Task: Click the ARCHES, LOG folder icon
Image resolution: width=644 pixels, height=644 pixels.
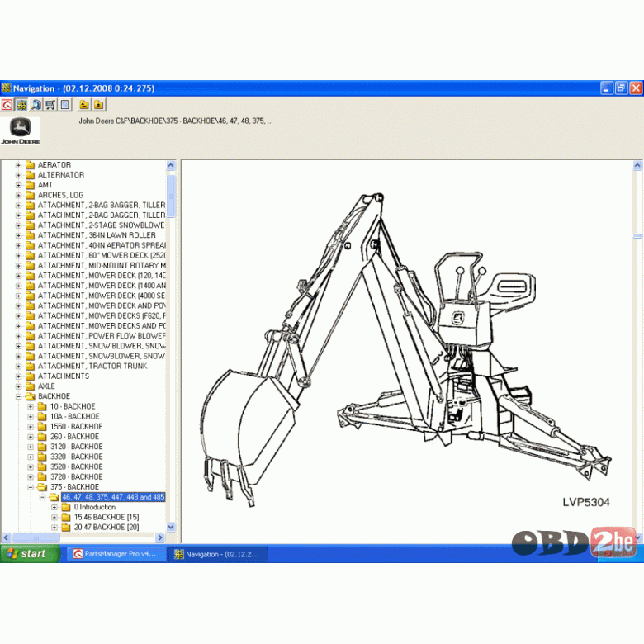Action: point(30,195)
